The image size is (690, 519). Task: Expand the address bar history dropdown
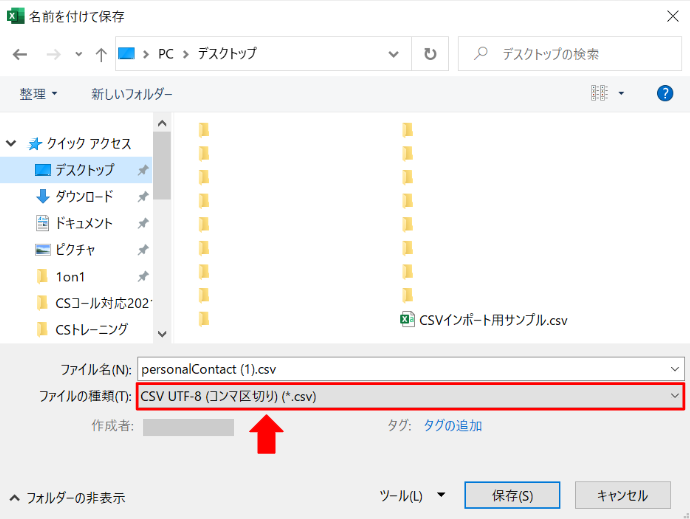pyautogui.click(x=393, y=54)
